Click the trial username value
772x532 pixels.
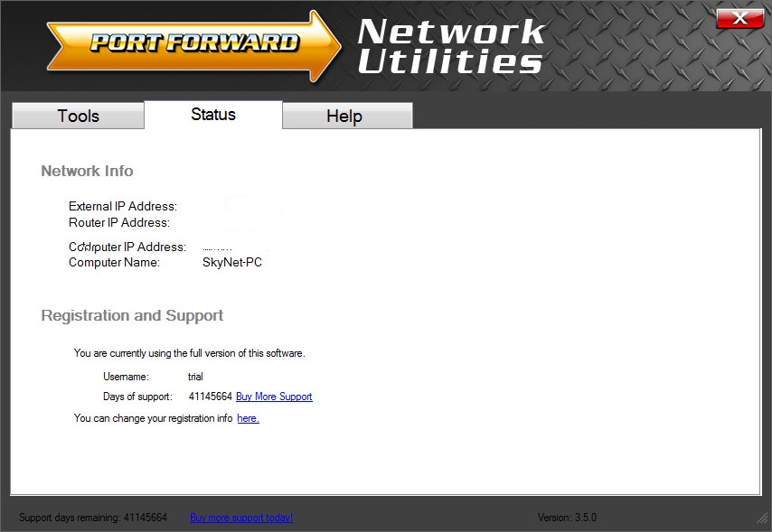tap(195, 377)
